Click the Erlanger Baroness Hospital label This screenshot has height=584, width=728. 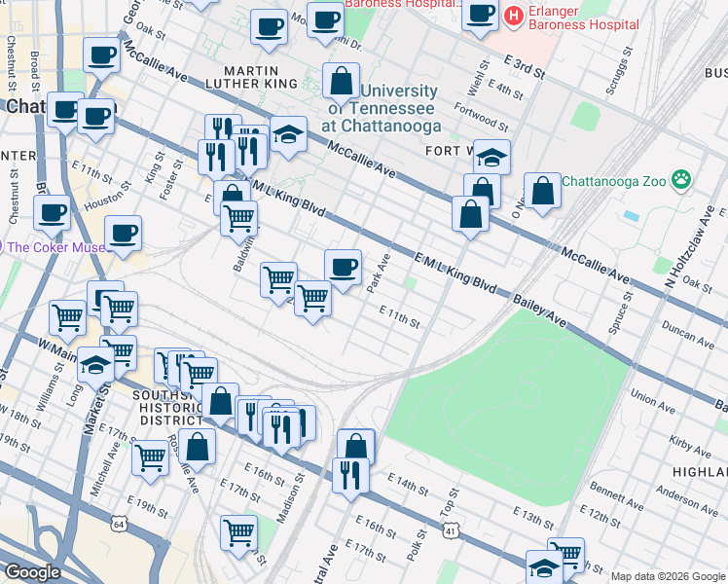583,18
